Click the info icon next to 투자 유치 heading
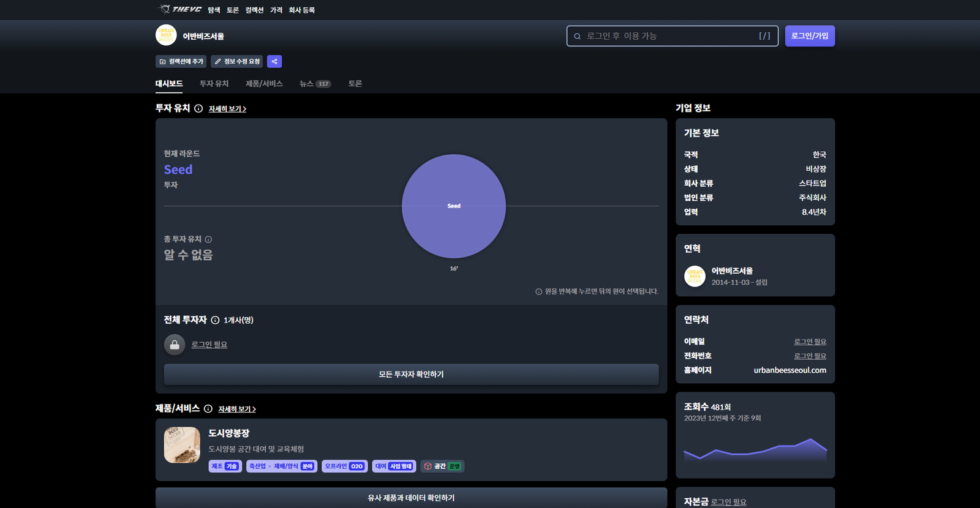Viewport: 980px width, 508px height. pos(198,108)
